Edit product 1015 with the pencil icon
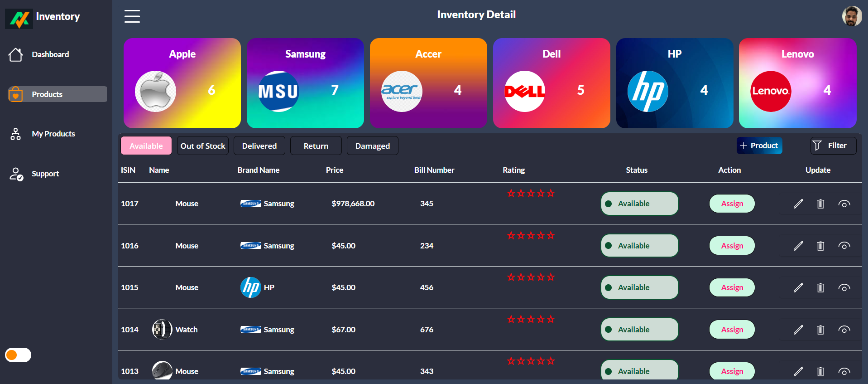This screenshot has height=384, width=868. tap(798, 288)
